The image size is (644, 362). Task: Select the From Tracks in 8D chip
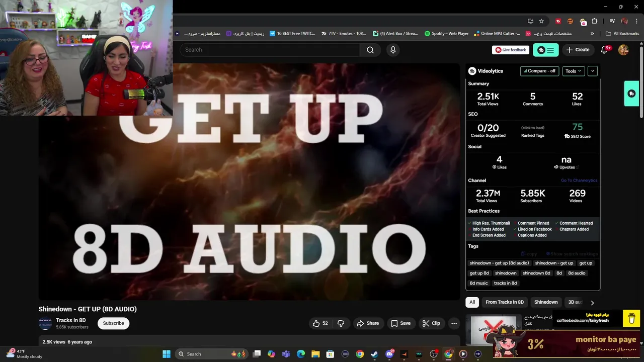505,302
